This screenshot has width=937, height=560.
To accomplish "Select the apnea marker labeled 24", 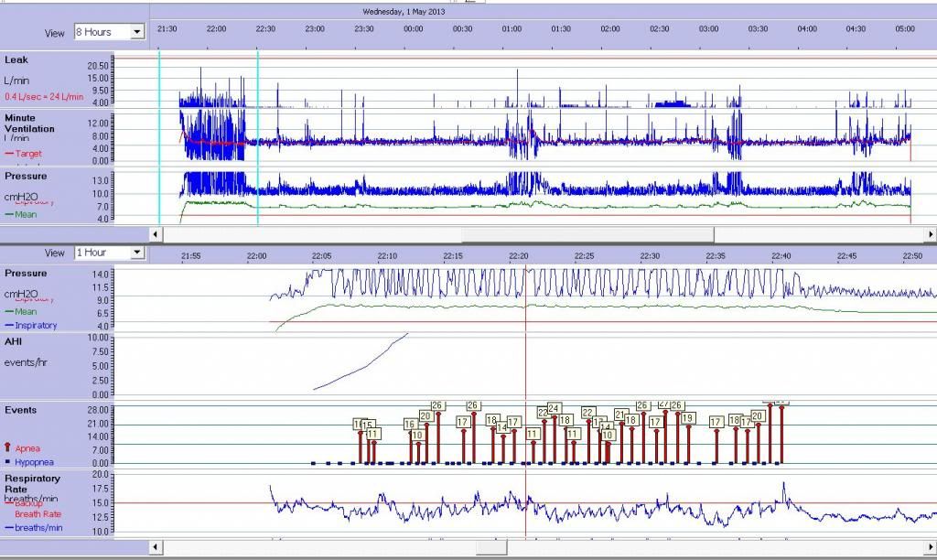I will click(554, 409).
